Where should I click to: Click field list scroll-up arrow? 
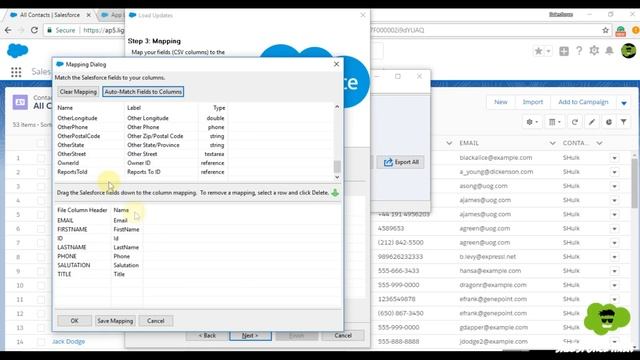click(337, 107)
